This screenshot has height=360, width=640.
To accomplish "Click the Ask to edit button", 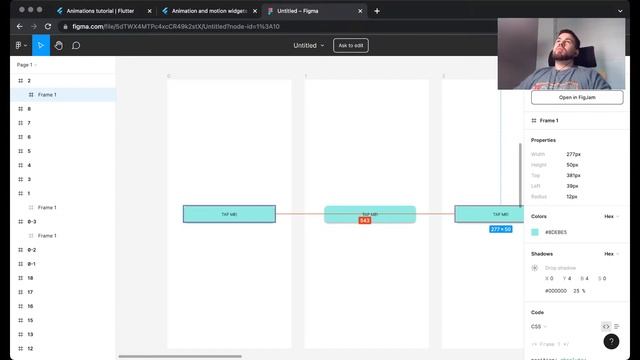I will point(351,45).
